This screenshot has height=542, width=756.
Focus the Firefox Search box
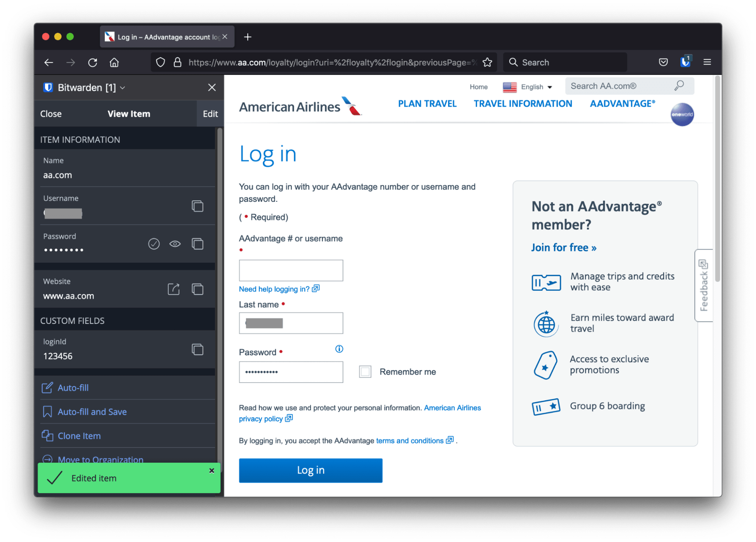[x=565, y=62]
